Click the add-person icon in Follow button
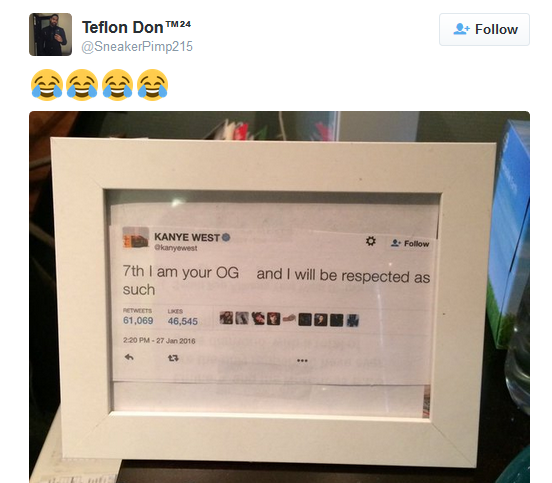The image size is (552, 483). [461, 29]
